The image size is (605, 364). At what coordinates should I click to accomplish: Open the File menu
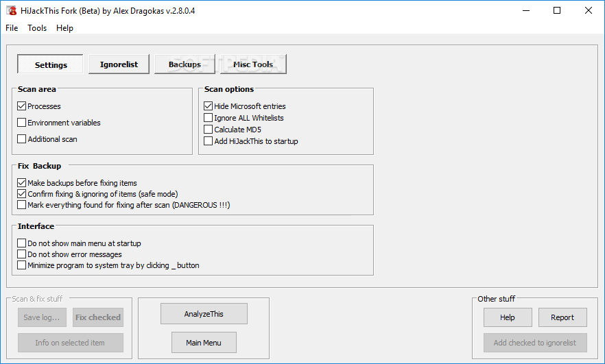click(x=12, y=27)
